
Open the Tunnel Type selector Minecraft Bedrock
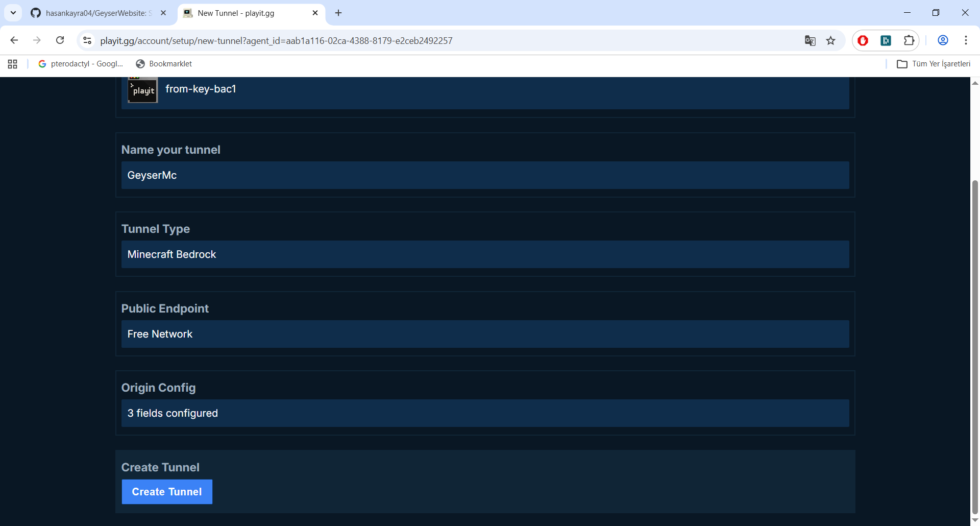pyautogui.click(x=485, y=254)
